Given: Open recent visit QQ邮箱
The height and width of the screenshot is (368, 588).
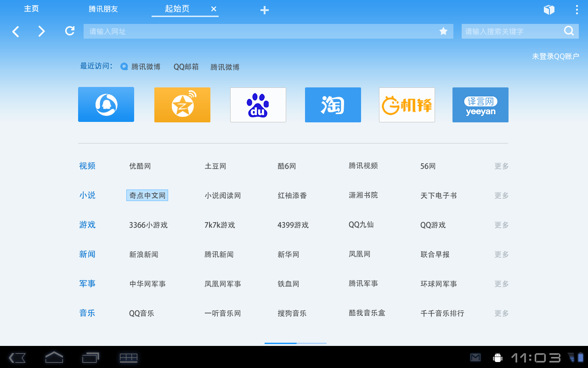Looking at the screenshot, I should (186, 67).
